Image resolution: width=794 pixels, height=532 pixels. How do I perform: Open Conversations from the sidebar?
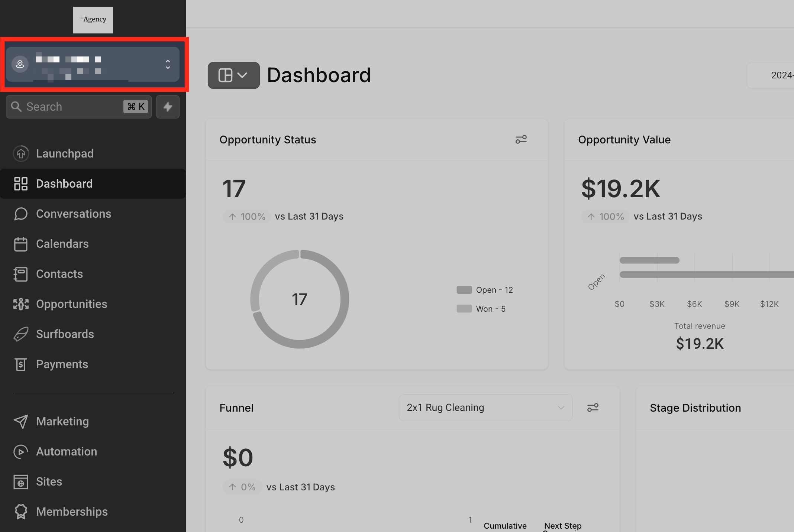(73, 214)
